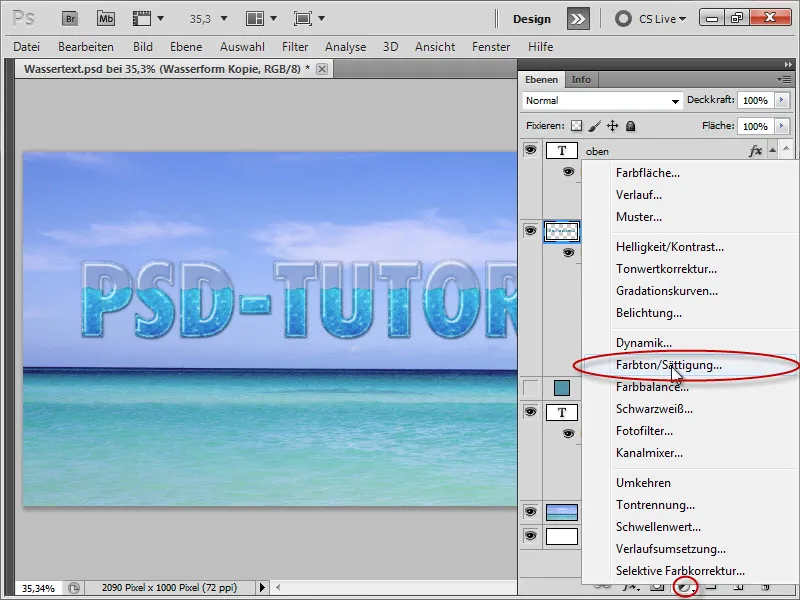The image size is (800, 600).
Task: Open the Normal blend mode dropdown
Action: (601, 101)
